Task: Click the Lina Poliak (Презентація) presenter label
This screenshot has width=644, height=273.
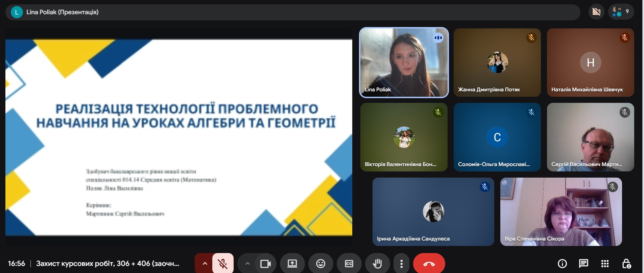Action: coord(63,12)
